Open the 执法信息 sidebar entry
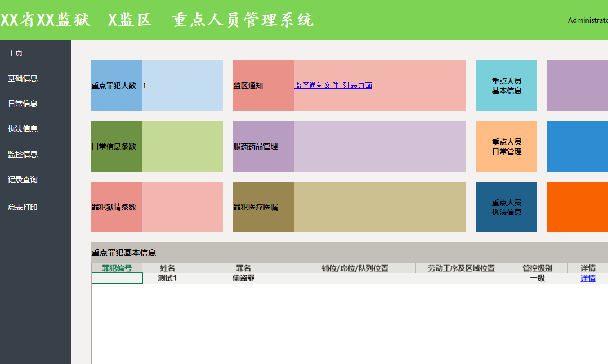The width and height of the screenshot is (608, 364). click(x=23, y=129)
